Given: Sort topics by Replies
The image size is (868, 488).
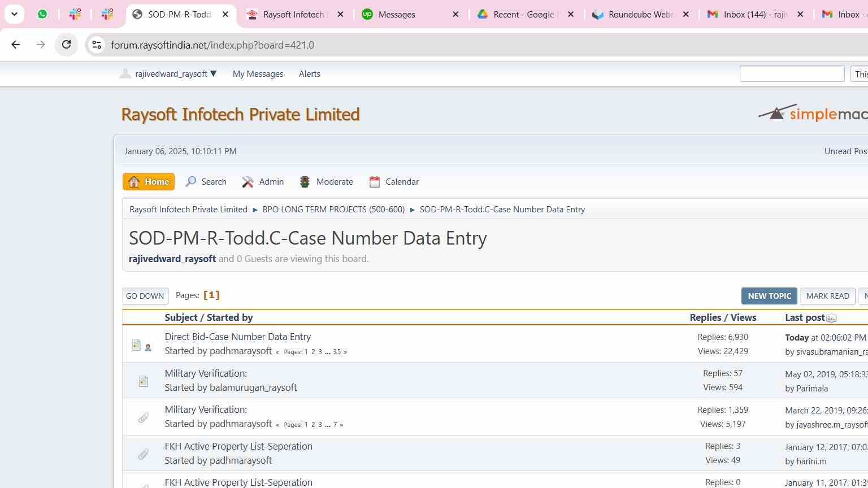Looking at the screenshot, I should pos(705,317).
